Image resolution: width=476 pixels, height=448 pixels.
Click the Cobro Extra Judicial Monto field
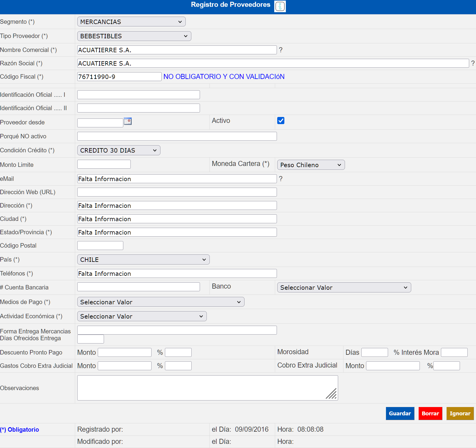click(393, 366)
